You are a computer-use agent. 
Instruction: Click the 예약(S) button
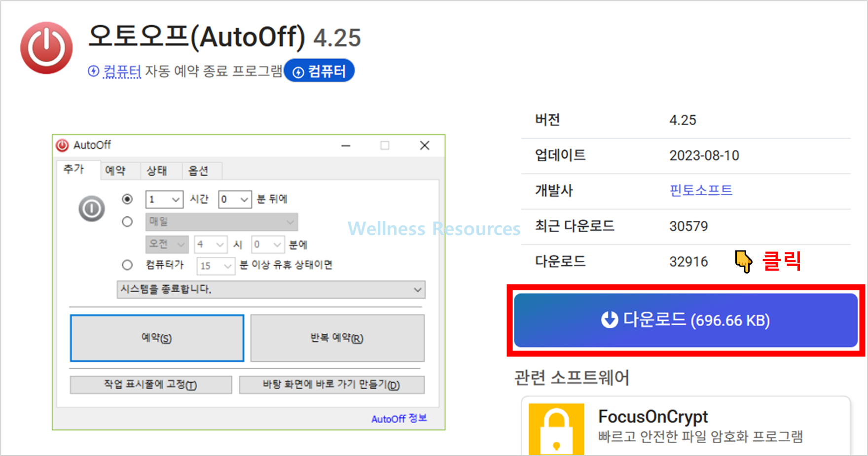(x=157, y=338)
